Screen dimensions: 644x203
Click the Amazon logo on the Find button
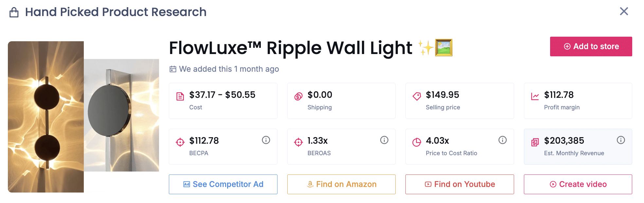pos(310,184)
